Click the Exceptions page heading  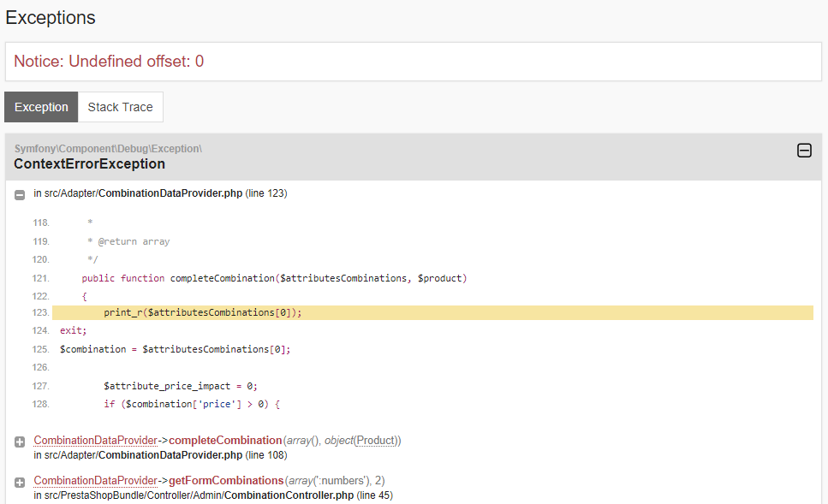(x=51, y=17)
